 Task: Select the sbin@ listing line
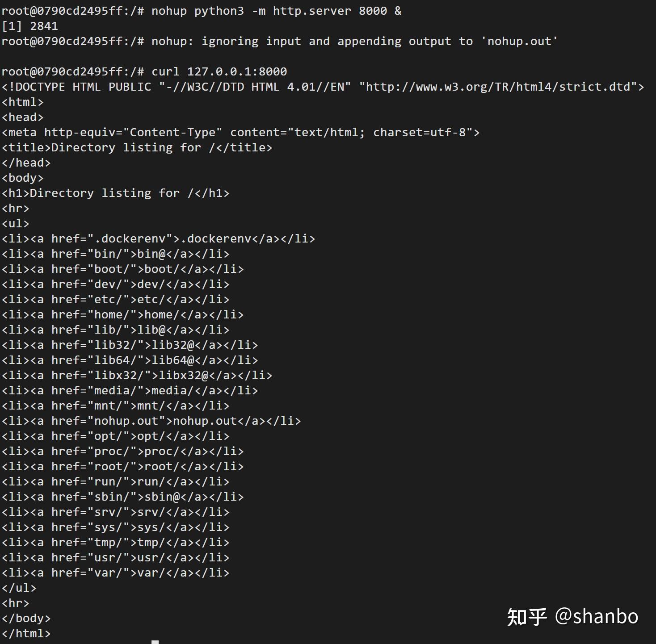tap(122, 497)
